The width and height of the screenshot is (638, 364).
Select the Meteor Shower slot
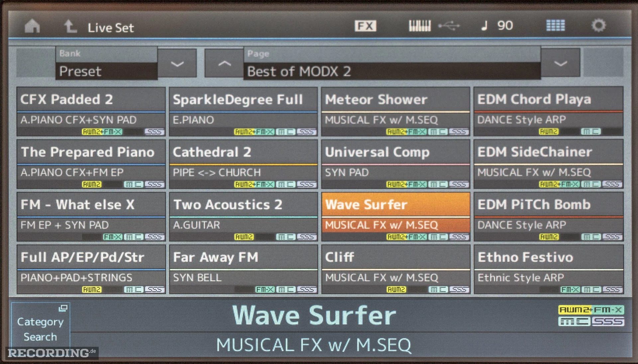pos(395,112)
